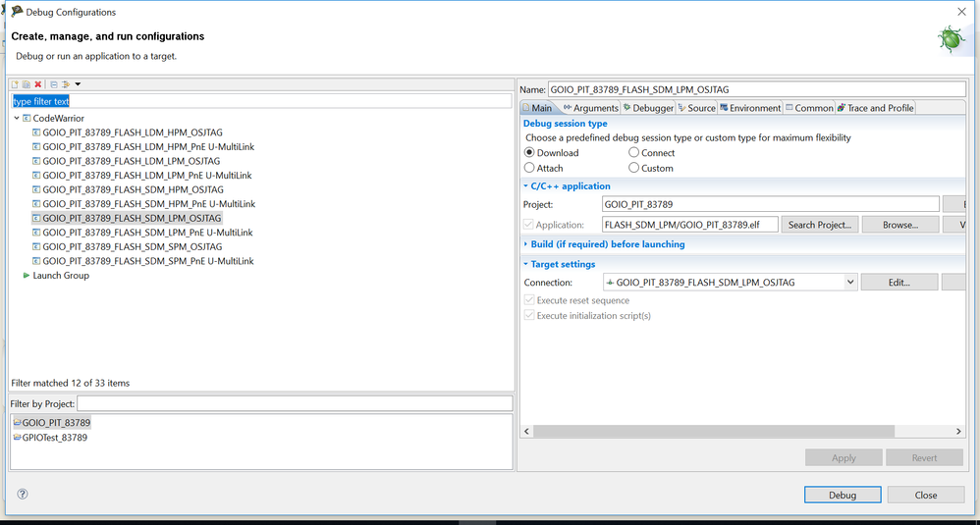The height and width of the screenshot is (525, 980).
Task: Click the Filter by Project field
Action: (x=295, y=403)
